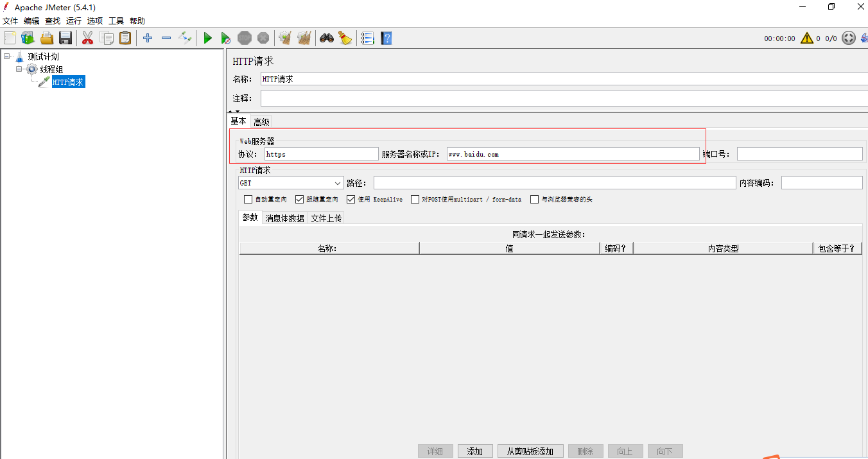Click the Toggle enable/disable toolbar icon
The width and height of the screenshot is (868, 459).
pyautogui.click(x=185, y=38)
